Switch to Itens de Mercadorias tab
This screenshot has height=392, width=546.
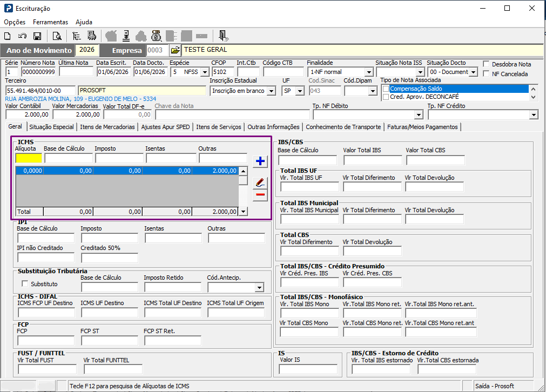pyautogui.click(x=107, y=127)
